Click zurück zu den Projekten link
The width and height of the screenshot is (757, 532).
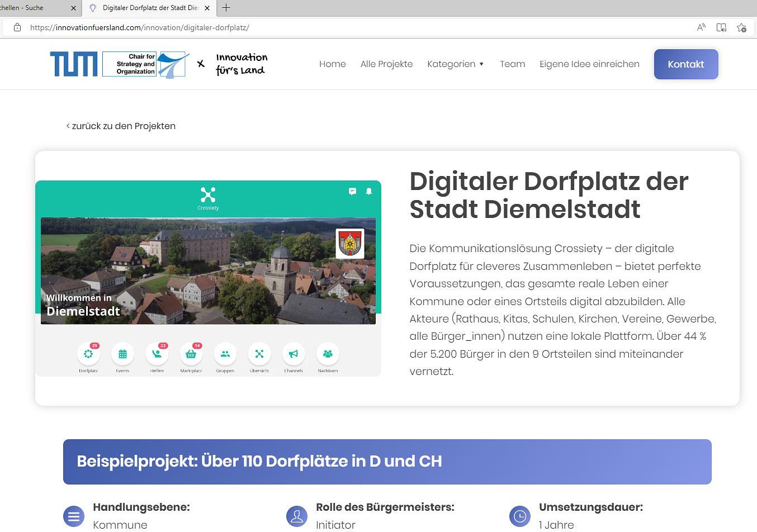coord(121,126)
